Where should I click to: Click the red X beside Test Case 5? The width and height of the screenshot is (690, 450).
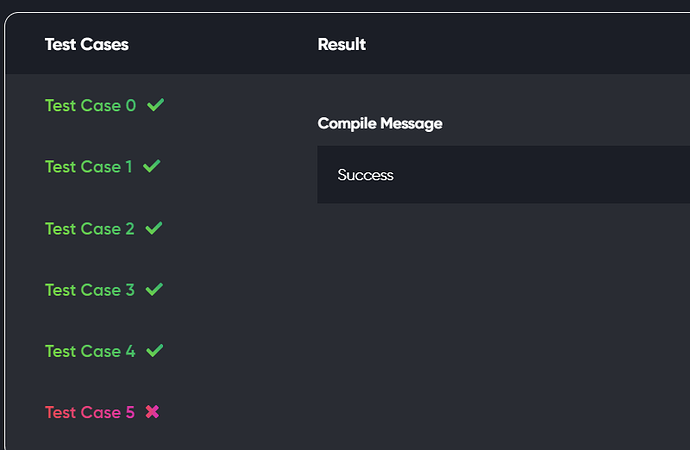(x=152, y=412)
